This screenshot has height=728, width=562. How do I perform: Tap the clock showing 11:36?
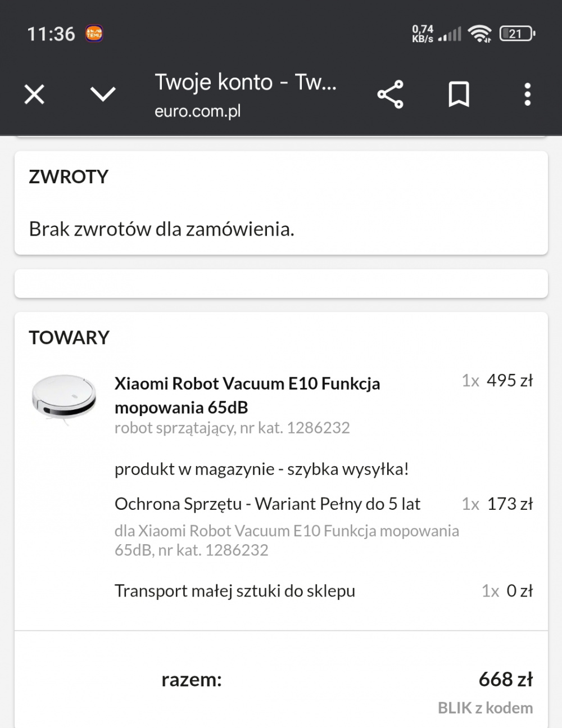pos(51,34)
